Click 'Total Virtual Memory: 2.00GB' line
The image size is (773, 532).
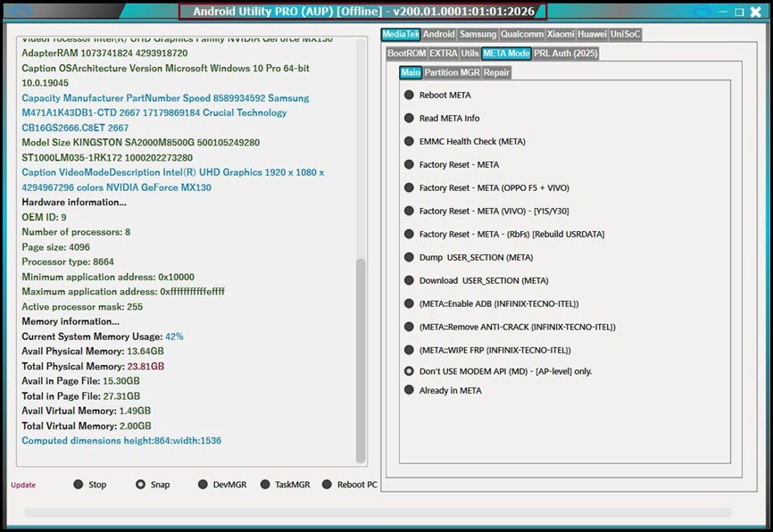(x=87, y=426)
